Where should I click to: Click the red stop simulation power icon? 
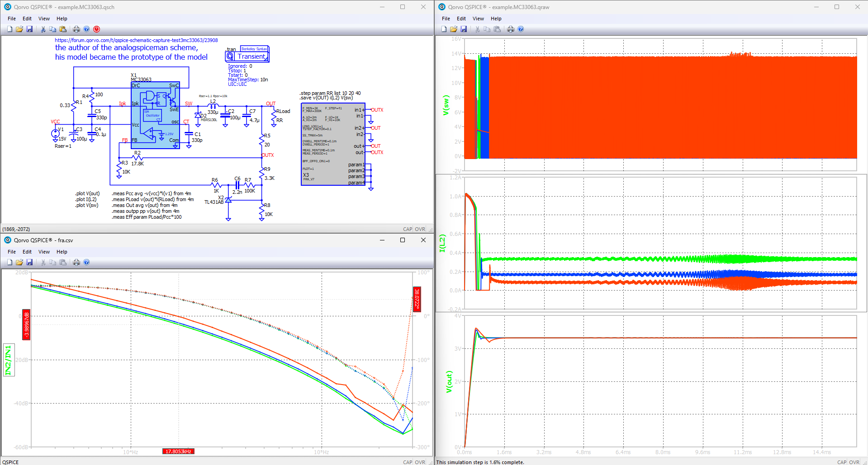pyautogui.click(x=96, y=29)
